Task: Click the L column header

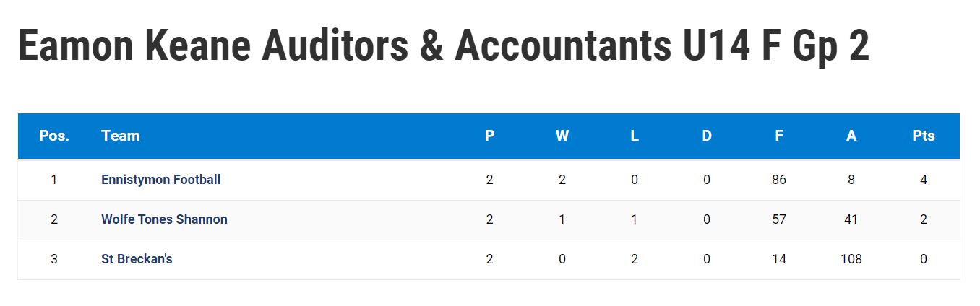Action: tap(635, 136)
